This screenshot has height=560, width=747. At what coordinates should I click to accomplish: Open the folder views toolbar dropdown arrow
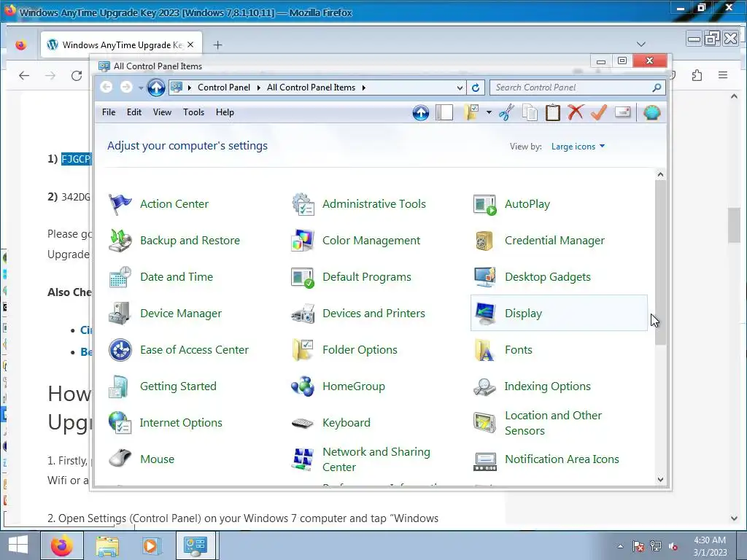point(489,112)
